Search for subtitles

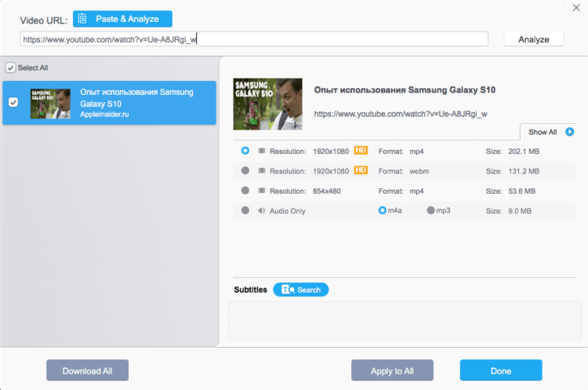click(301, 290)
